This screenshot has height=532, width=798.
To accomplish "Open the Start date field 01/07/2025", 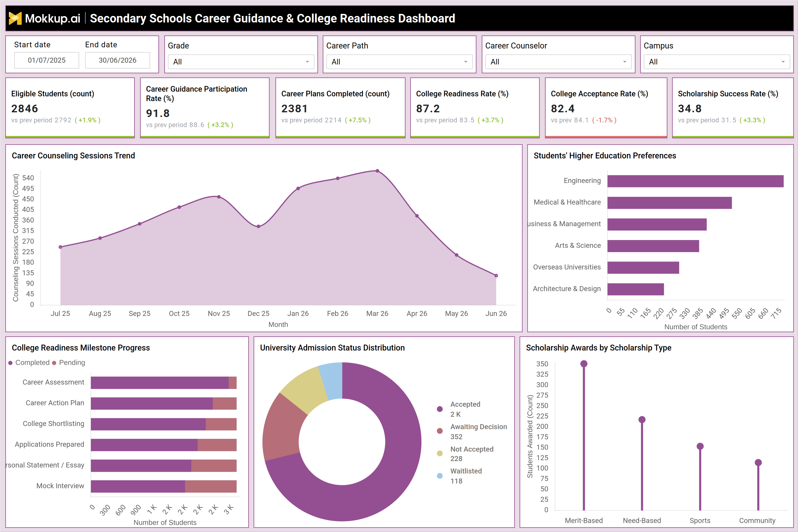I will [46, 60].
